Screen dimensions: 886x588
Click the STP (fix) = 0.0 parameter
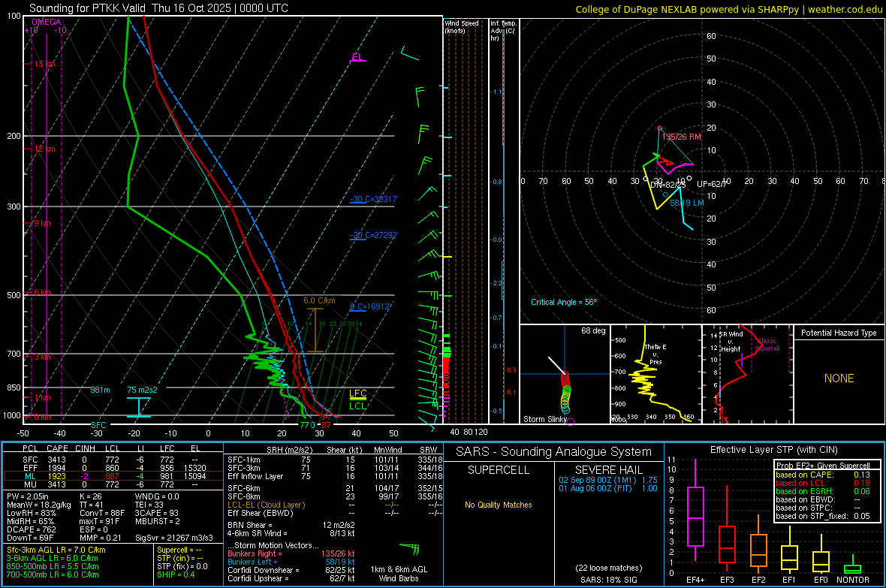point(182,566)
